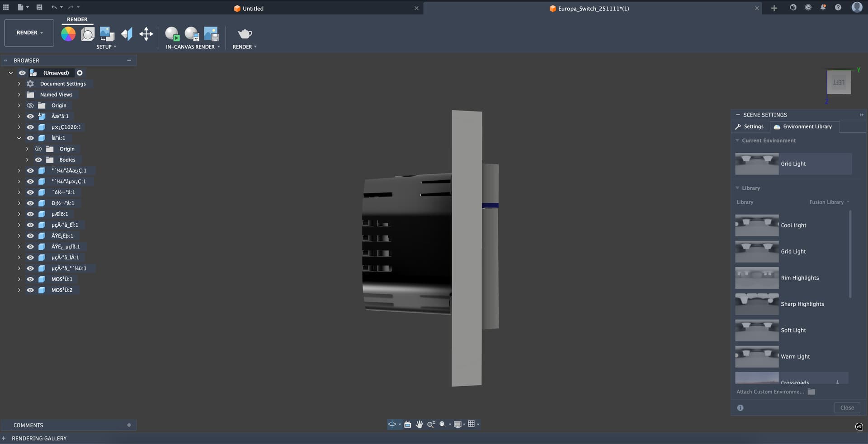Click the Capture Image icon

pos(211,34)
